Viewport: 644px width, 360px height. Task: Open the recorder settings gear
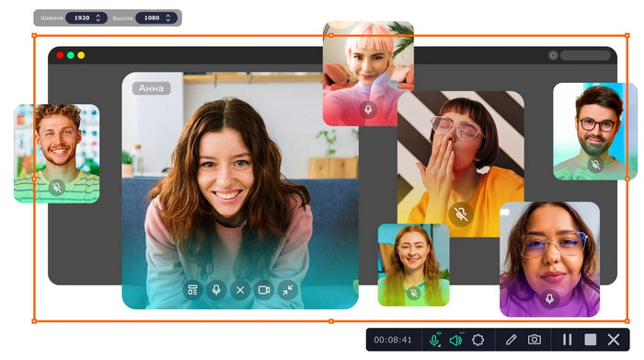coord(478,340)
